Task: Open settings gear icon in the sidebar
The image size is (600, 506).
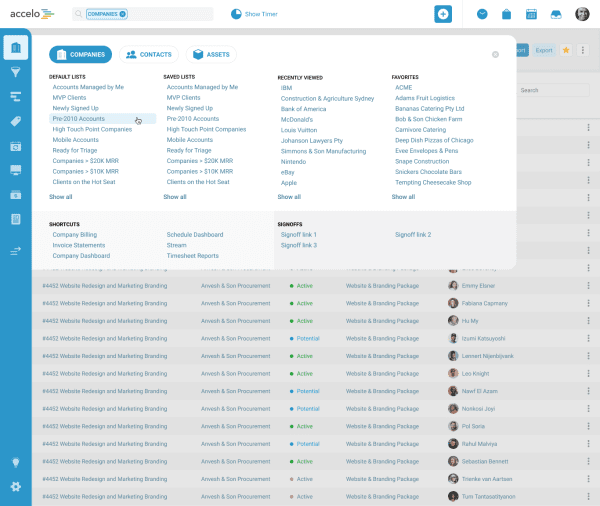Action: pyautogui.click(x=16, y=486)
